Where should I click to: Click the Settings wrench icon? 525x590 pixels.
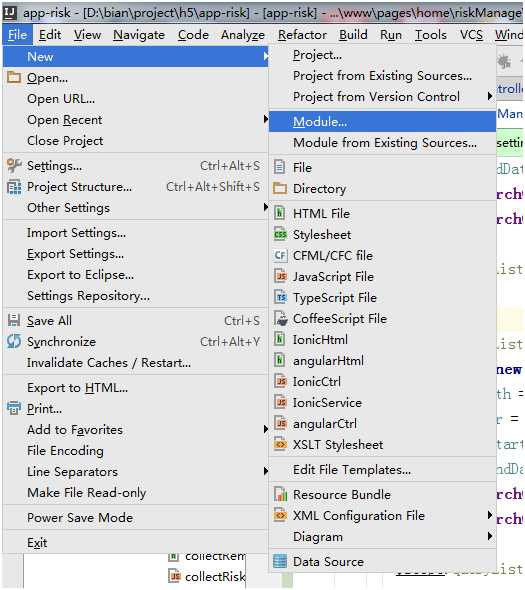pos(14,166)
